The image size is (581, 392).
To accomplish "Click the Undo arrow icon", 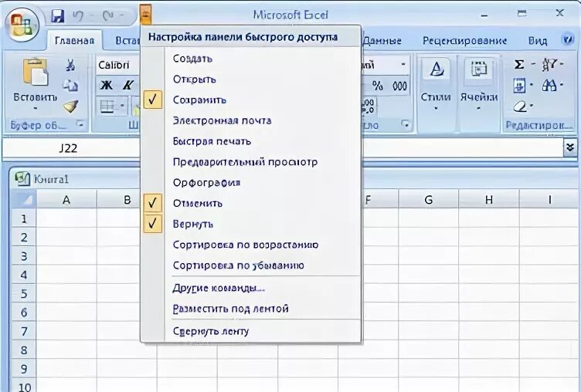I will [x=78, y=15].
